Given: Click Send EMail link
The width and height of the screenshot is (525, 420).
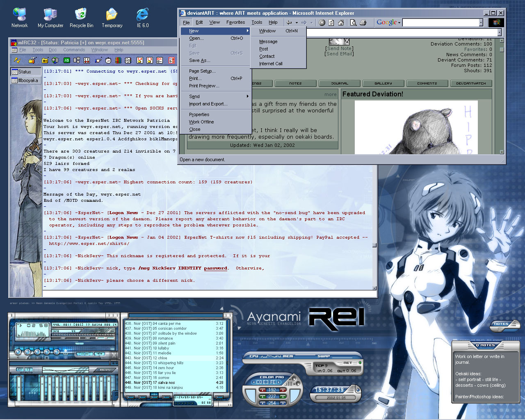Looking at the screenshot, I should pyautogui.click(x=339, y=54).
